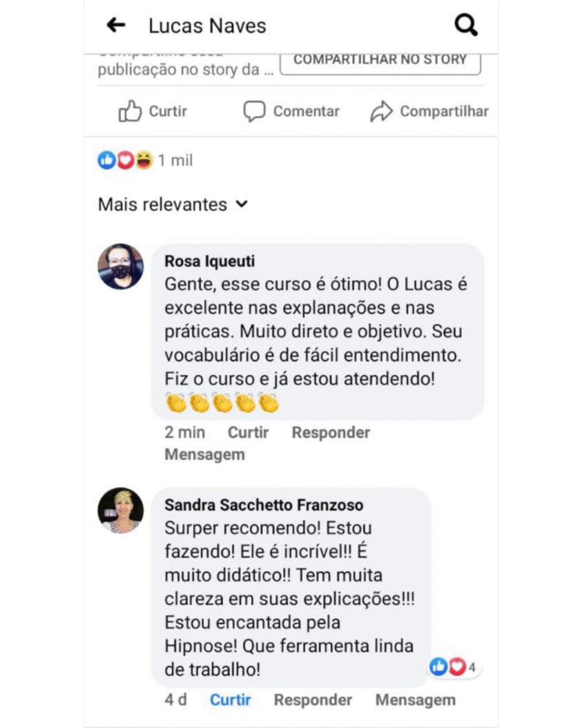Toggle Curtir on Sandra's comment
Screen dimensions: 582x728
230,700
